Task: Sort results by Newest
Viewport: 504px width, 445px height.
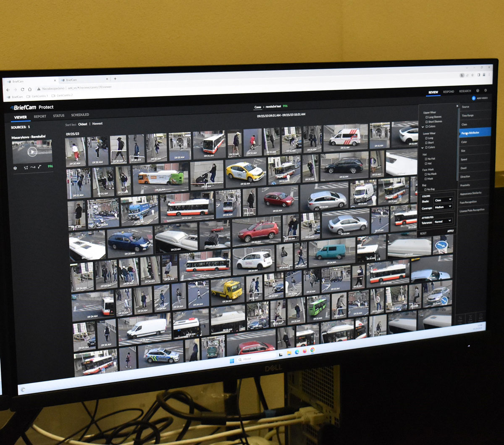Action: click(x=97, y=124)
